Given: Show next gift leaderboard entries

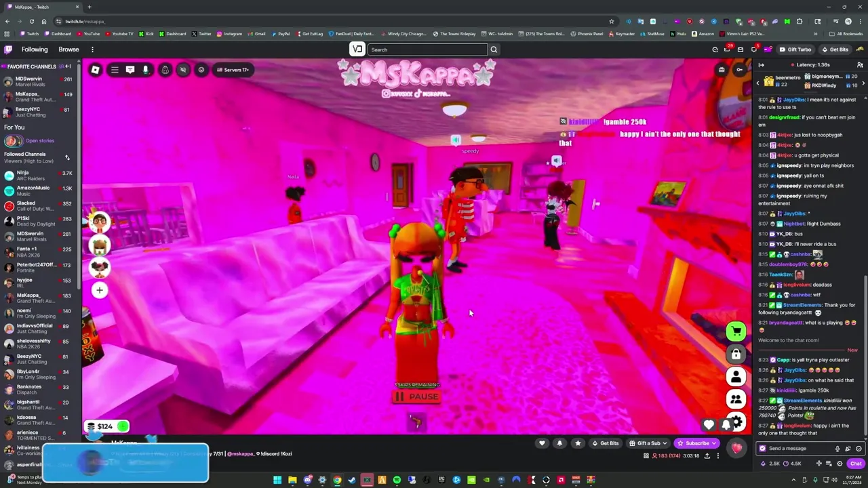Looking at the screenshot, I should click(x=863, y=83).
